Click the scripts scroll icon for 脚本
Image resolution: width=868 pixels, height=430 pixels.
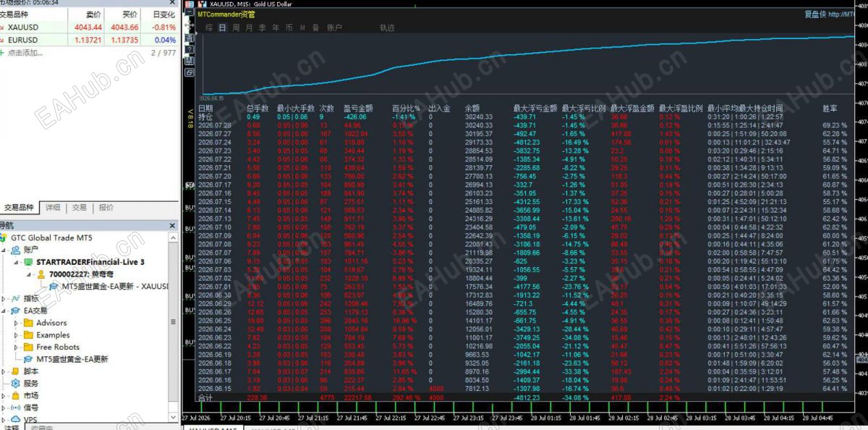click(14, 371)
